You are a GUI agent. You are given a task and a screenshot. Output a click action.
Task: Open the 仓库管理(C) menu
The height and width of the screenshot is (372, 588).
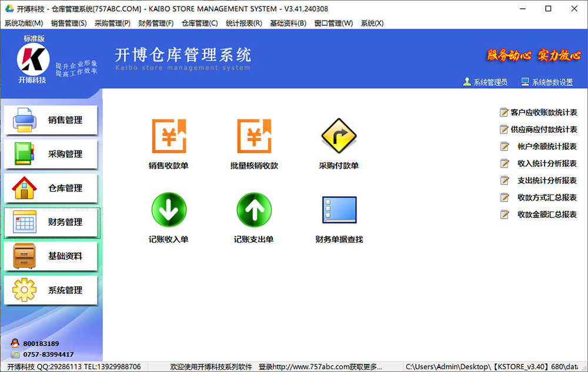(200, 24)
